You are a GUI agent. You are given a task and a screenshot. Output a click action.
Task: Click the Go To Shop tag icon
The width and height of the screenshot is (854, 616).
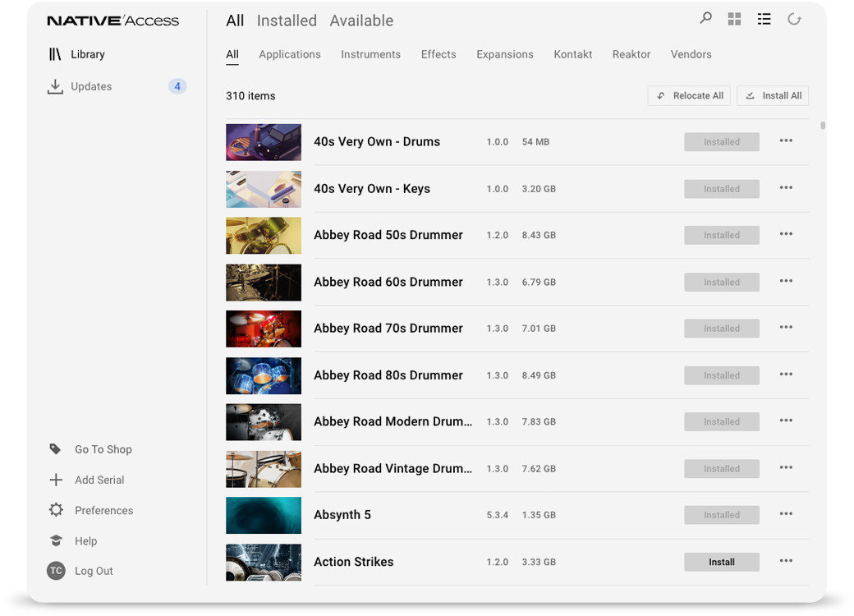point(55,448)
